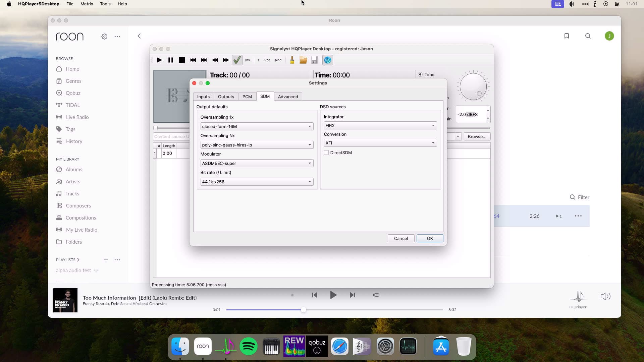Open the Advanced tab in Settings
Screen dimensions: 644x362
[288, 97]
